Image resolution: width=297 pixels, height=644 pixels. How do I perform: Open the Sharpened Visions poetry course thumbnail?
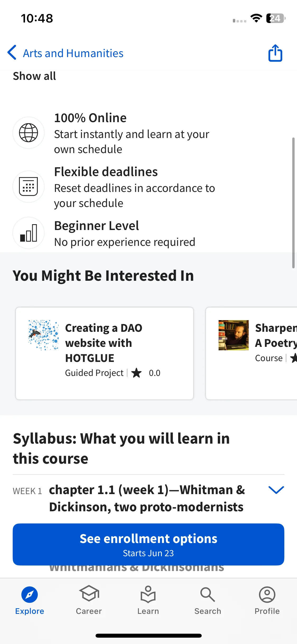[x=233, y=335]
